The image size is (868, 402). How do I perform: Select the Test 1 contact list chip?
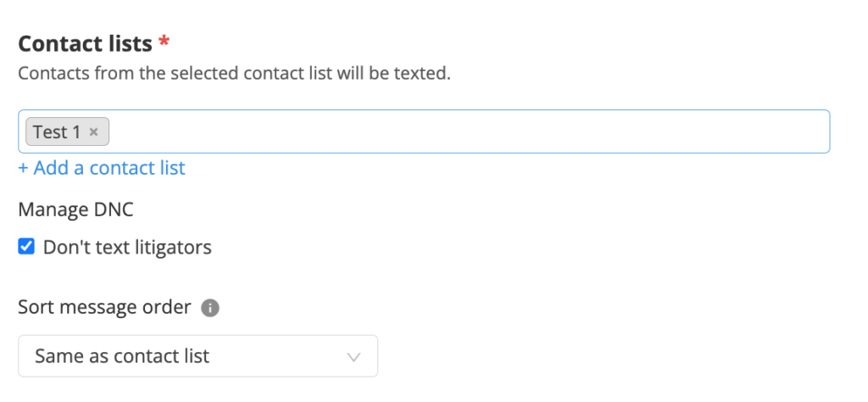coord(67,131)
